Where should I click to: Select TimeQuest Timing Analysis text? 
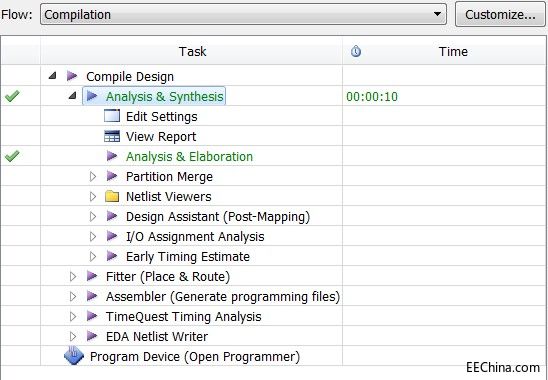tap(183, 317)
